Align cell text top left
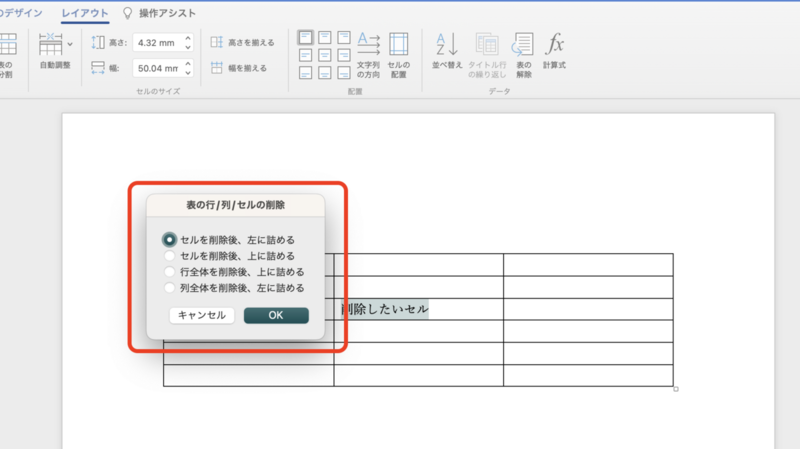800x449 pixels. [305, 37]
